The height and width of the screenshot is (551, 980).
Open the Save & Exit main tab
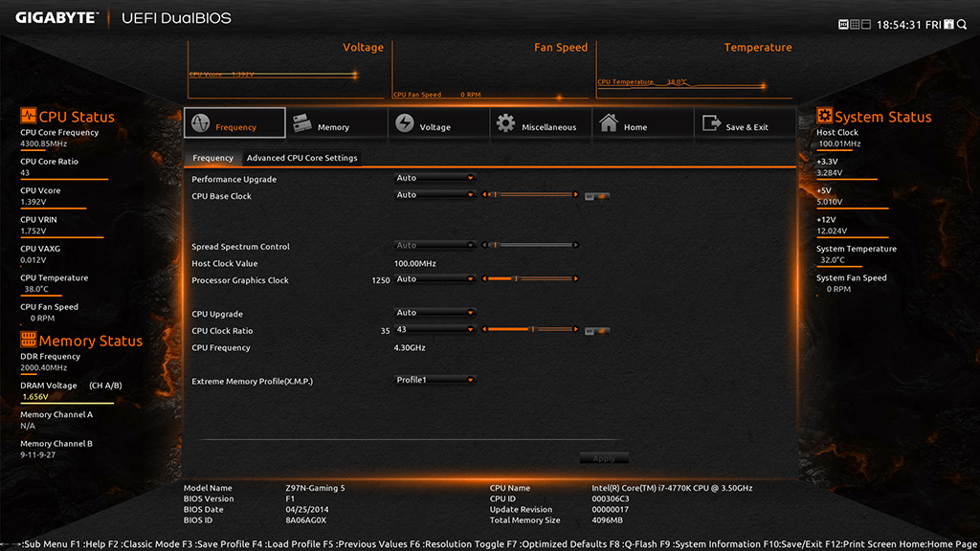pos(745,123)
